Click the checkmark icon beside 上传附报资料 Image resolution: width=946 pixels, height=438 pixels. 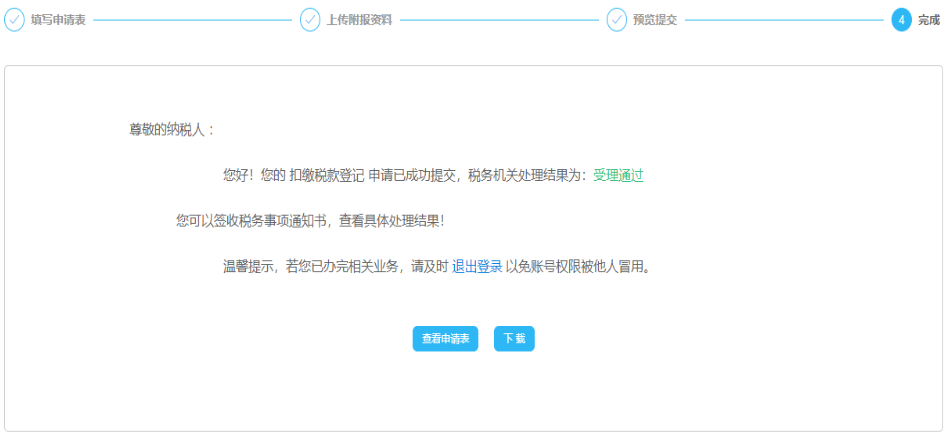point(310,20)
